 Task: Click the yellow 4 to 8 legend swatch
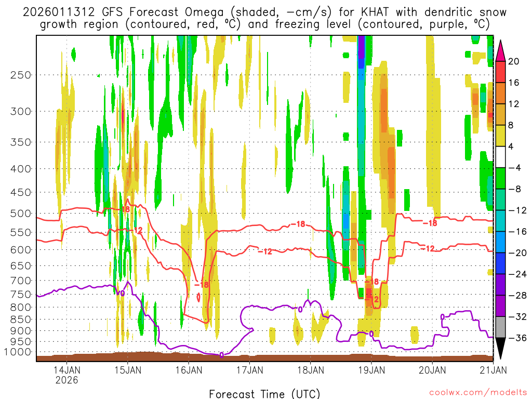click(500, 136)
